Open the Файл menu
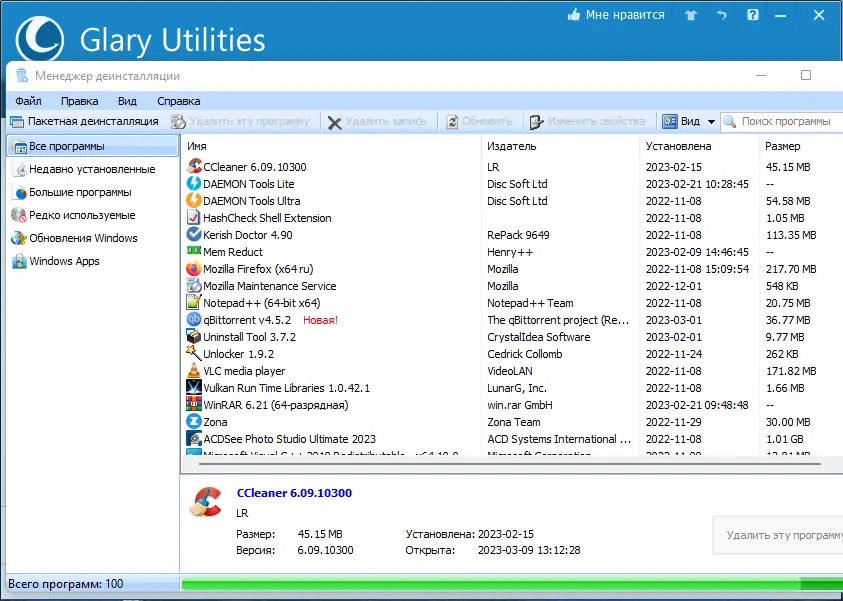Image resolution: width=843 pixels, height=601 pixels. [28, 101]
